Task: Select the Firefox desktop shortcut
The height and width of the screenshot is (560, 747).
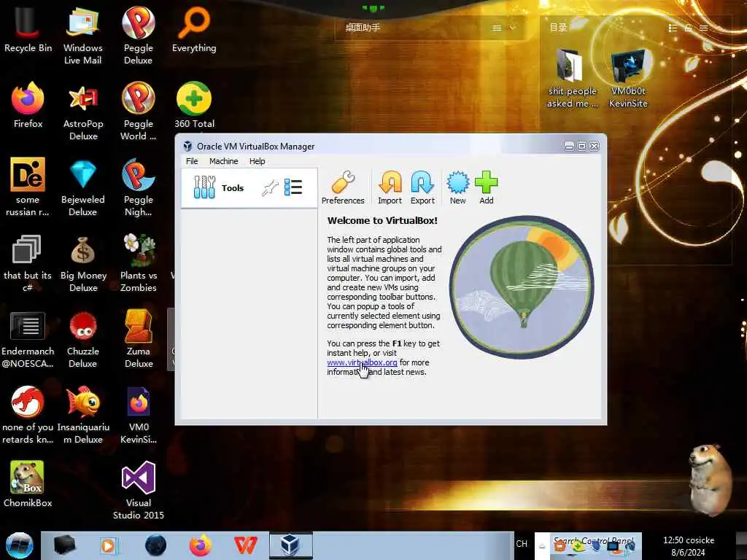Action: (28, 105)
